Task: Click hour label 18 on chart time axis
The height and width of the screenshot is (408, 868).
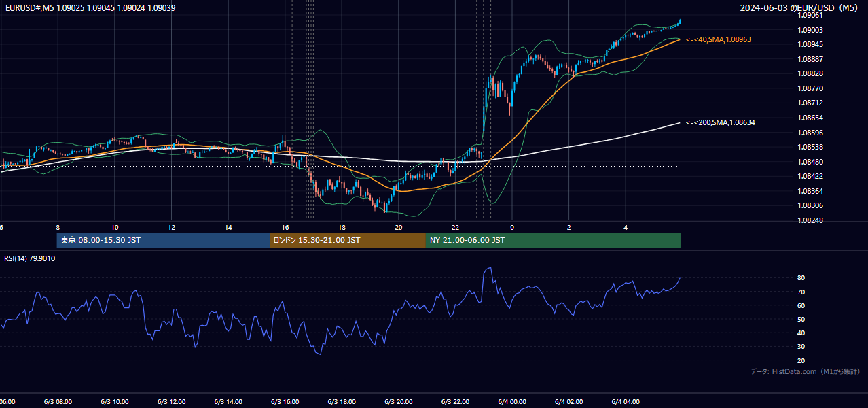Action: click(x=342, y=227)
